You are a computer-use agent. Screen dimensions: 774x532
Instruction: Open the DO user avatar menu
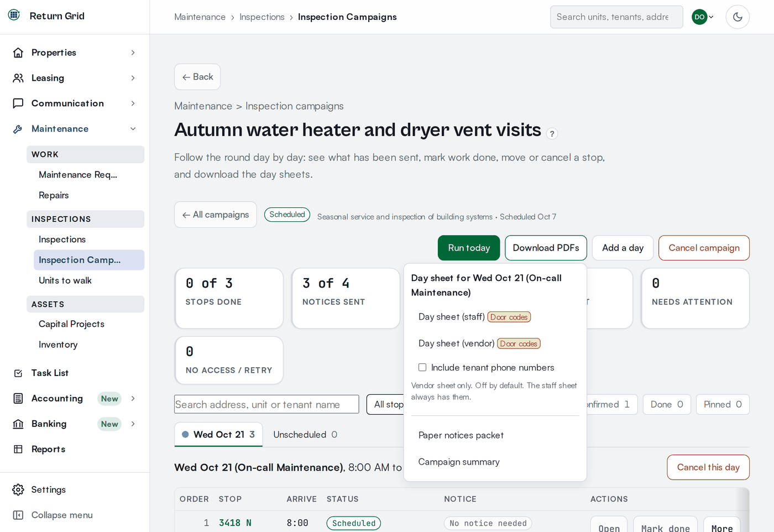coord(703,17)
